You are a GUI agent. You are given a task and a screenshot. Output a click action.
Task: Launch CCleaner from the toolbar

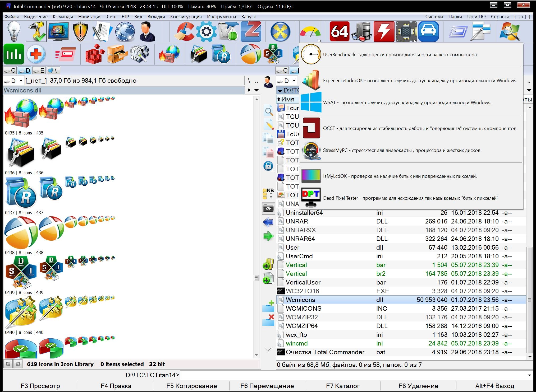[184, 32]
